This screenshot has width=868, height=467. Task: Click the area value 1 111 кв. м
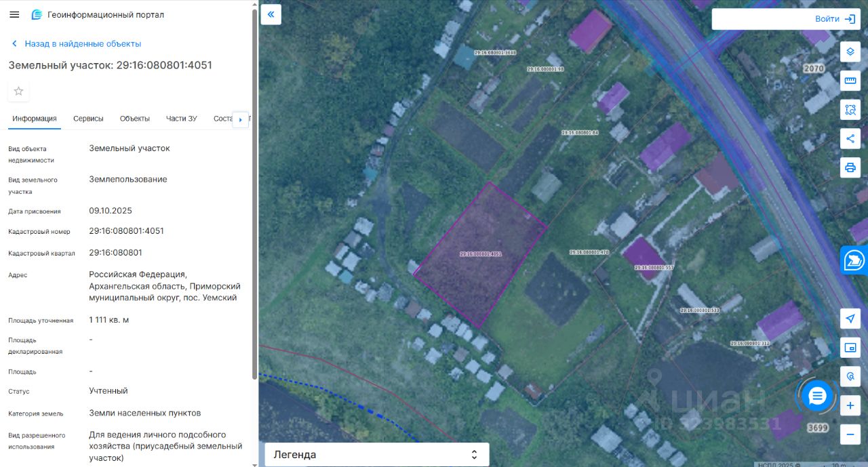tap(108, 320)
